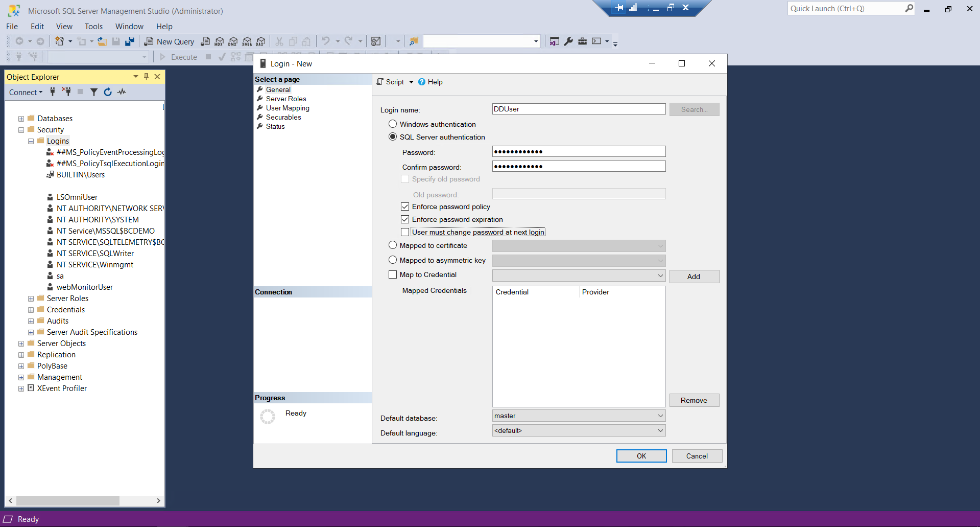Viewport: 980px width, 527px height.
Task: Click the Find in Files icon
Action: pos(414,41)
